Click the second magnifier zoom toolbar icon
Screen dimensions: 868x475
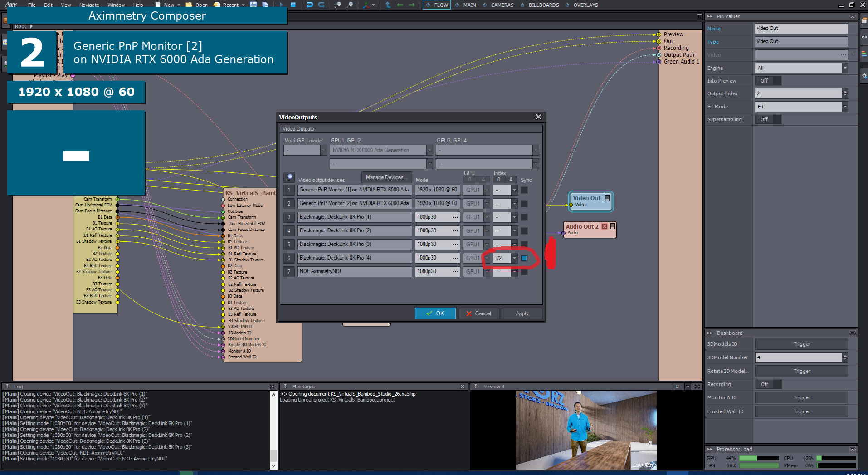[350, 5]
